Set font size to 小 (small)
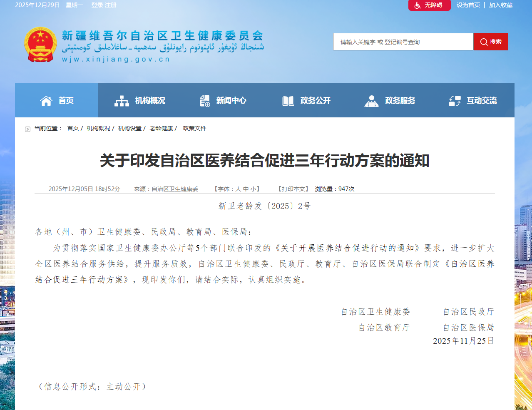 [253, 189]
